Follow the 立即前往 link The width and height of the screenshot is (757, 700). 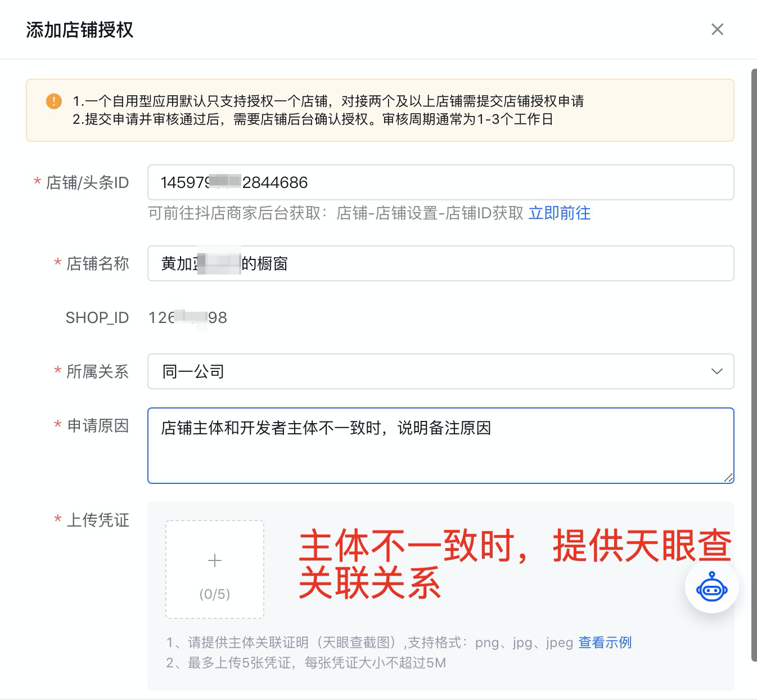(560, 213)
